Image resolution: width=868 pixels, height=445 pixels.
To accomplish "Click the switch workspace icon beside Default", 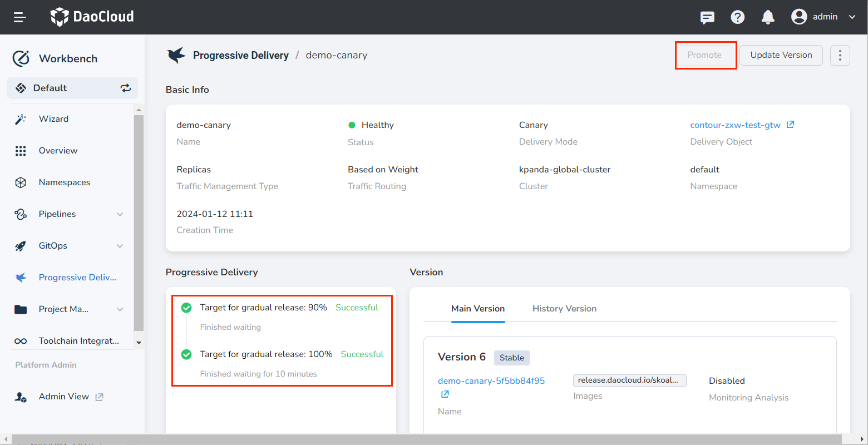I will pyautogui.click(x=126, y=88).
